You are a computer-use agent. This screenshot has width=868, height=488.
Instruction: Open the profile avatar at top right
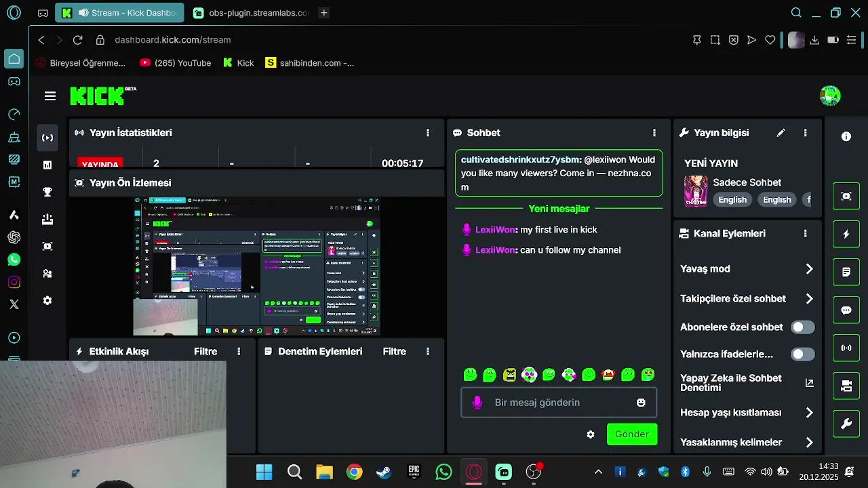(830, 96)
